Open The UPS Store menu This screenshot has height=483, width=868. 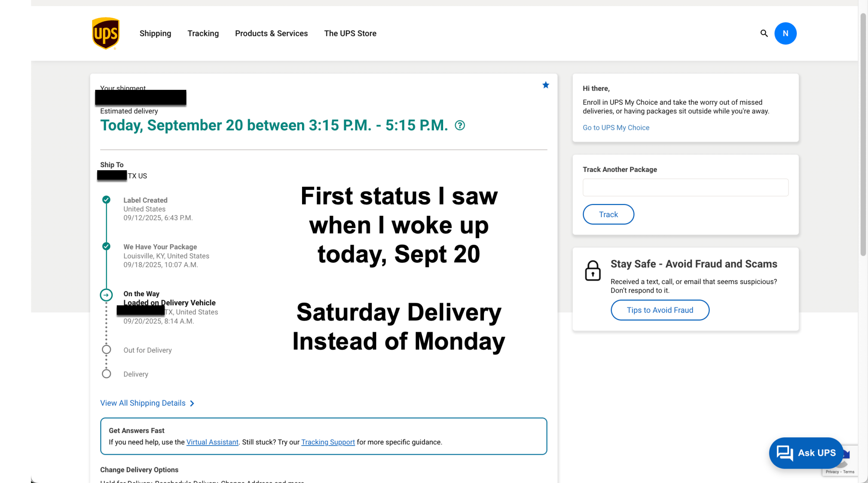pyautogui.click(x=350, y=33)
